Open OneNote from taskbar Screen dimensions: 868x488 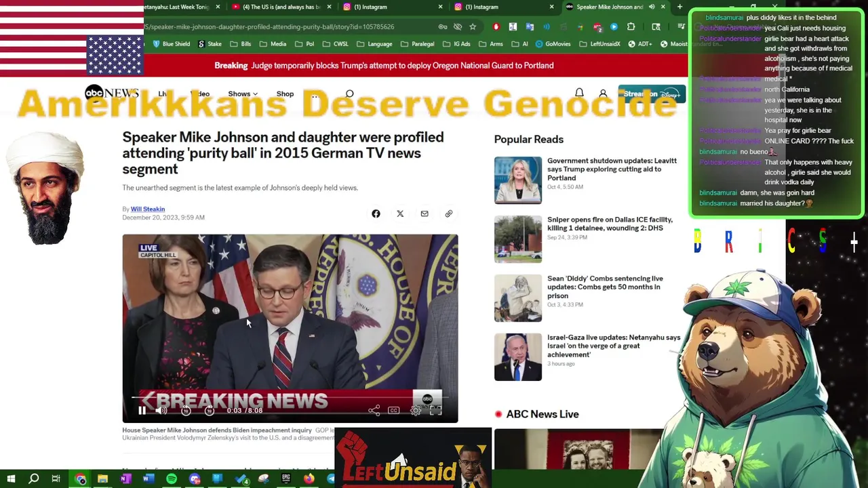125,479
